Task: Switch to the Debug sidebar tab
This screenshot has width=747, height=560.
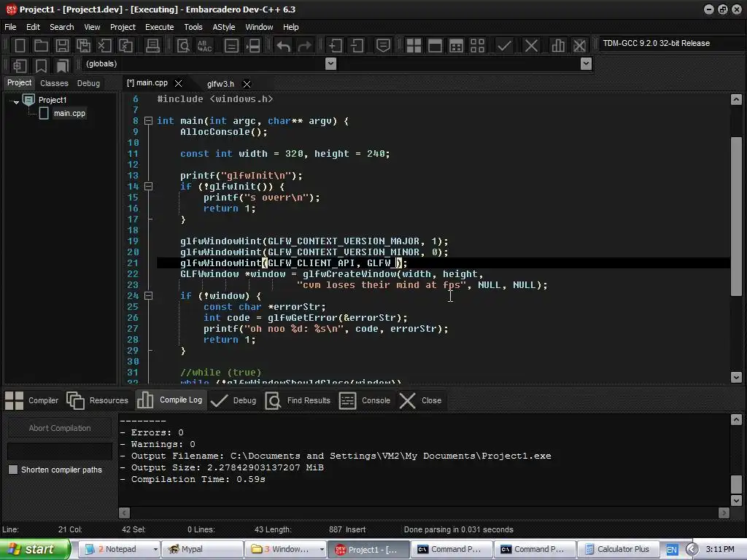Action: pyautogui.click(x=88, y=83)
